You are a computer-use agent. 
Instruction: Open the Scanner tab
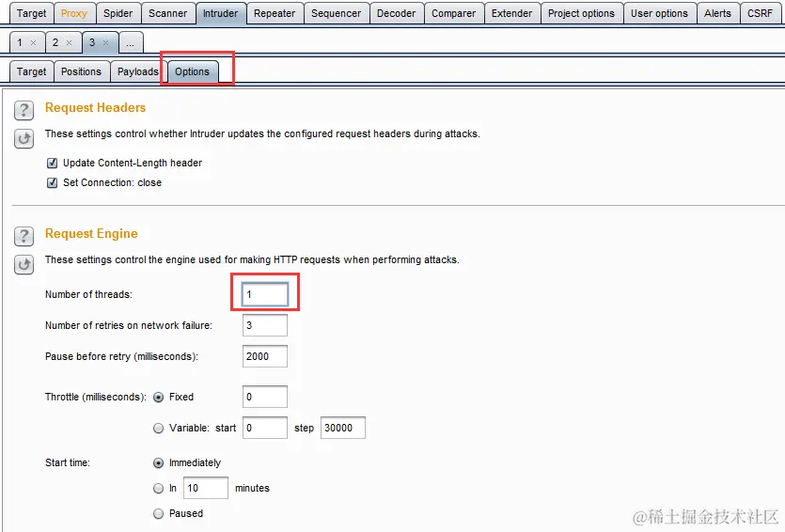tap(167, 13)
